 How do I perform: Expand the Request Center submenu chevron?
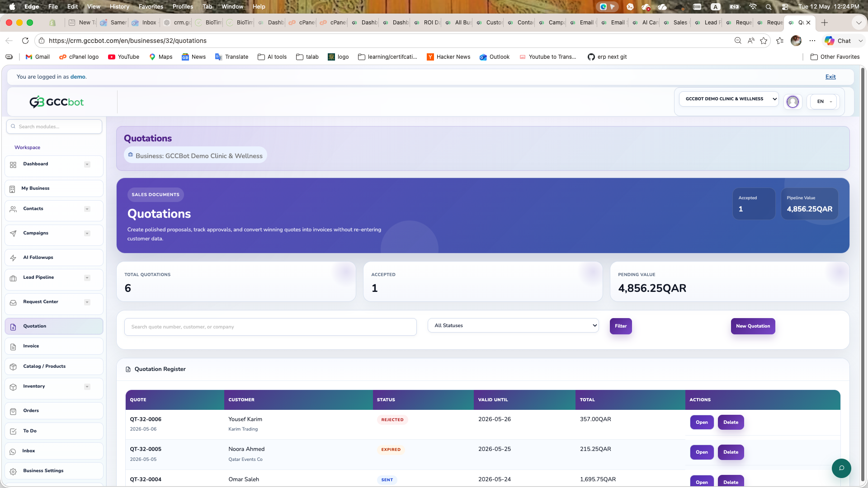pos(87,302)
